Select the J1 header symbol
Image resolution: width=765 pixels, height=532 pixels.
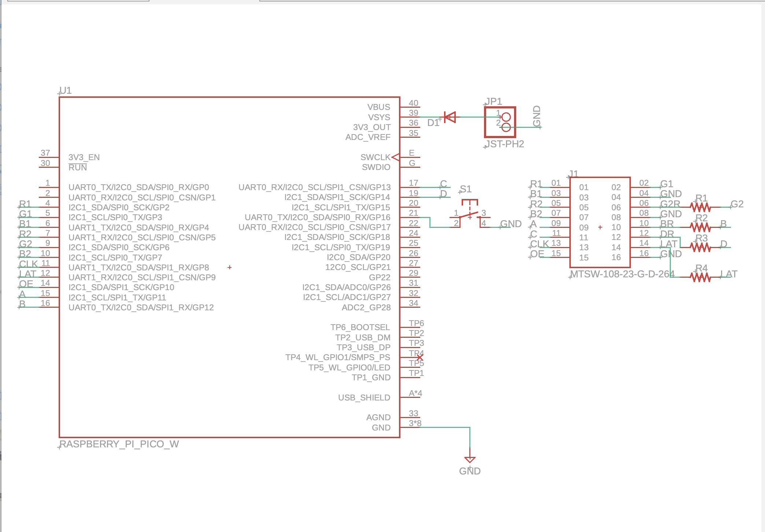point(600,220)
